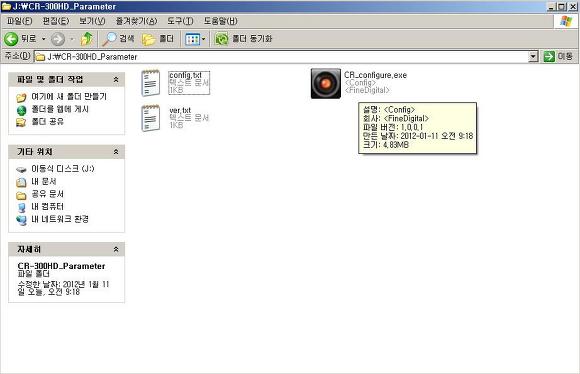Select the CR_configure.exe application icon

point(326,84)
